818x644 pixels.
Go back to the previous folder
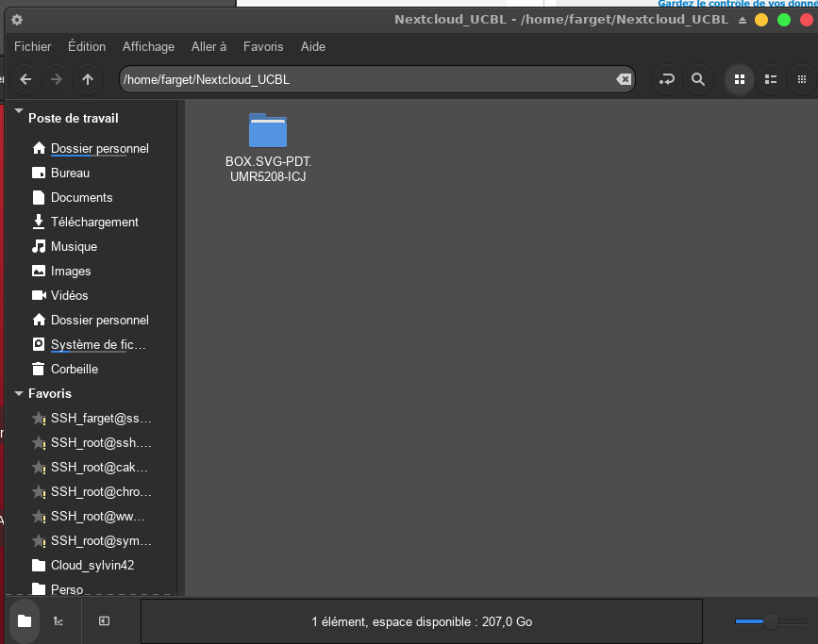coord(25,80)
